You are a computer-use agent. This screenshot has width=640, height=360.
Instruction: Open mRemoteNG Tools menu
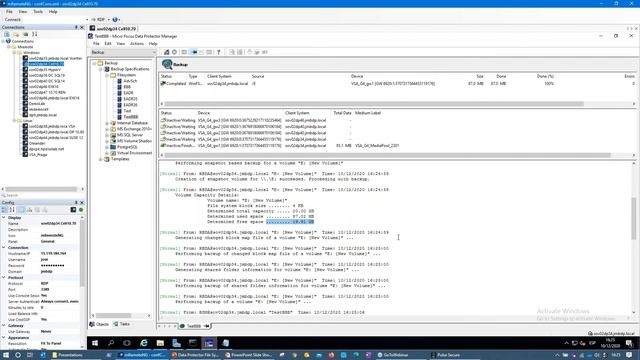point(38,11)
